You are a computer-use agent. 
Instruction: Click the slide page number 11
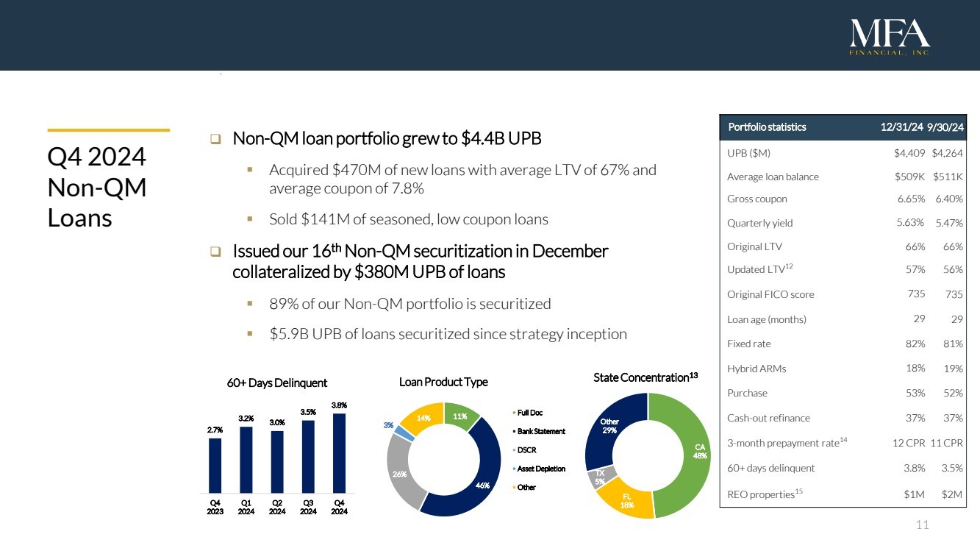pos(923,525)
